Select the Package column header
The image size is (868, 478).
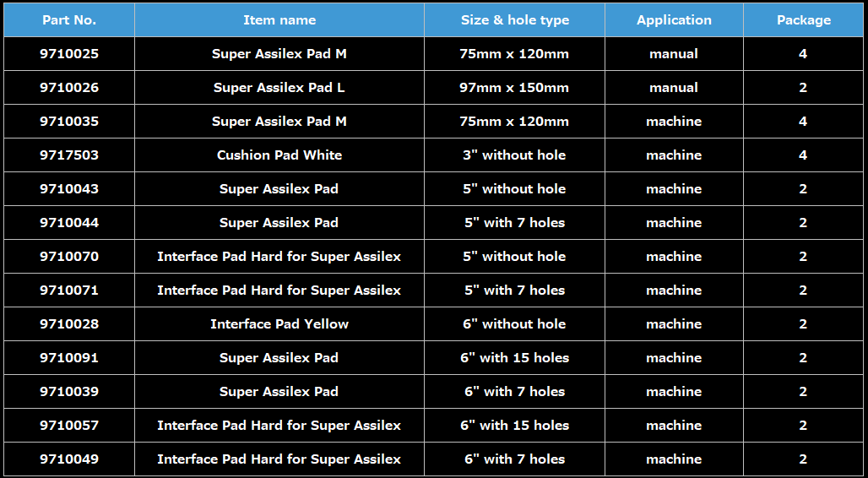803,20
